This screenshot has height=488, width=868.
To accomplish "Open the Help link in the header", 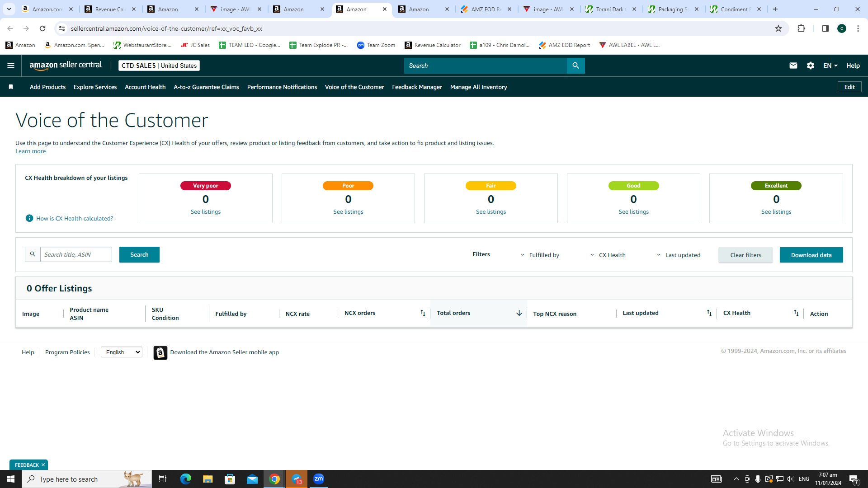I will pyautogui.click(x=853, y=66).
